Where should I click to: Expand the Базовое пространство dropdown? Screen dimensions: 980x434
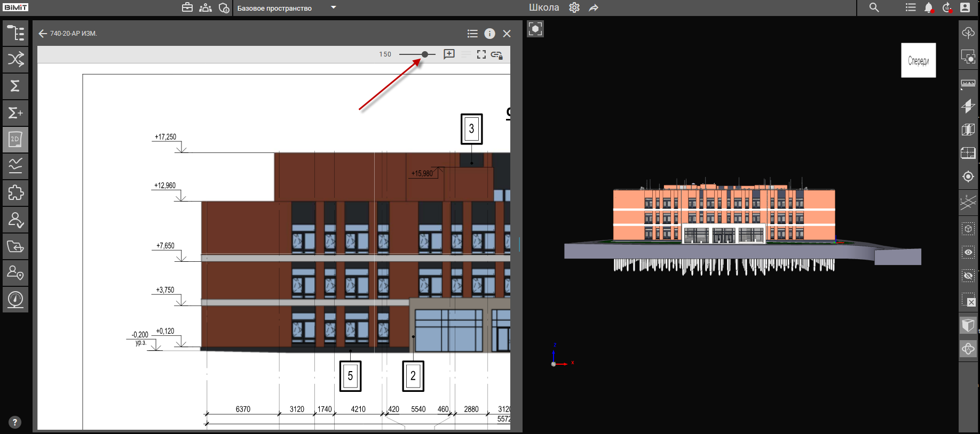tap(334, 7)
